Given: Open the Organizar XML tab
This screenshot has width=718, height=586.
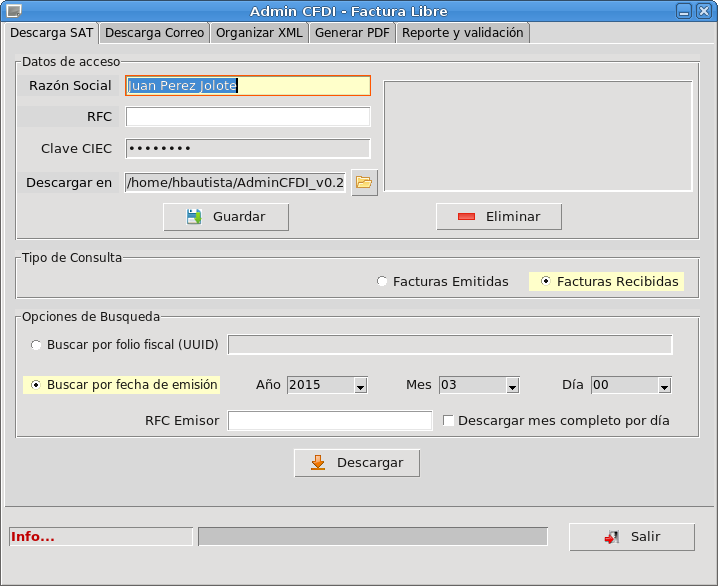Looking at the screenshot, I should [x=259, y=33].
